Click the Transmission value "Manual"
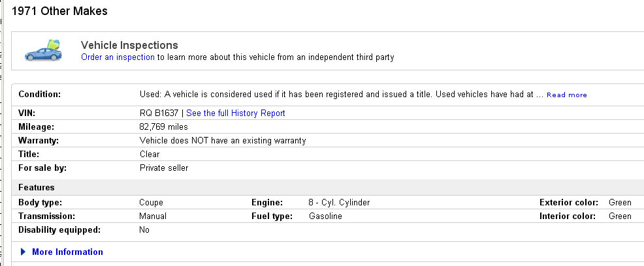 point(153,216)
